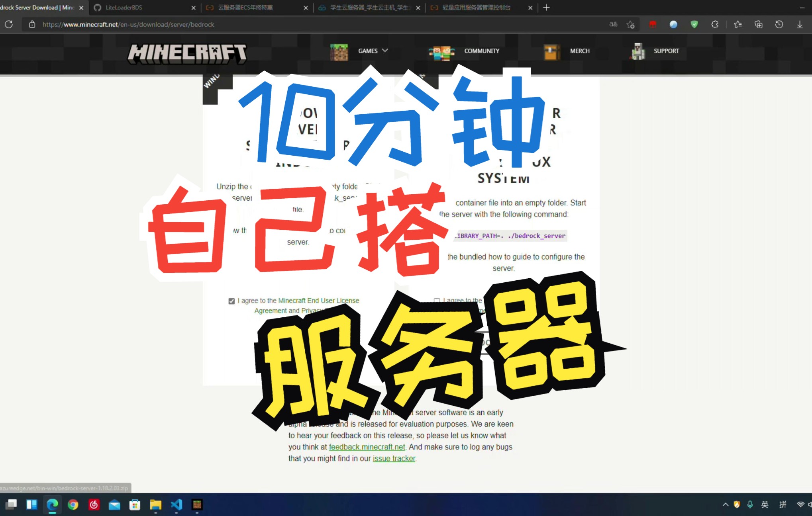Viewport: 812px width, 516px height.
Task: Click the Microsoft Edge taskbar icon
Action: (52, 504)
